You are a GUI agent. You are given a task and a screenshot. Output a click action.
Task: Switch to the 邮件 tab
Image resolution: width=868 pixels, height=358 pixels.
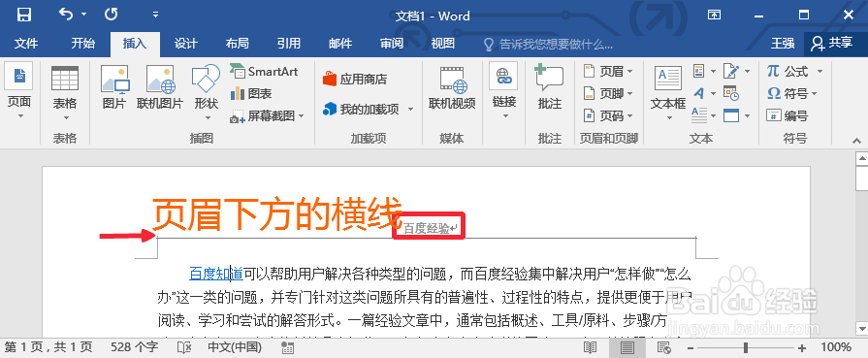(339, 44)
